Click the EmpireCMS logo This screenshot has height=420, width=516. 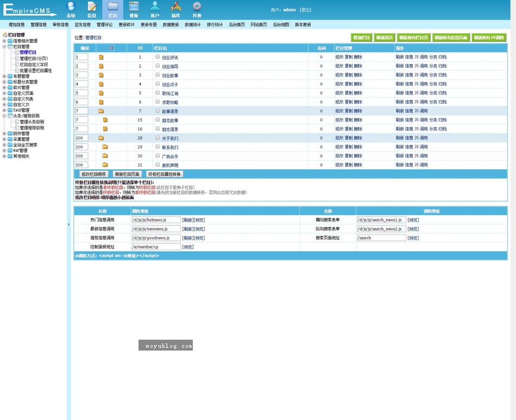pyautogui.click(x=30, y=9)
